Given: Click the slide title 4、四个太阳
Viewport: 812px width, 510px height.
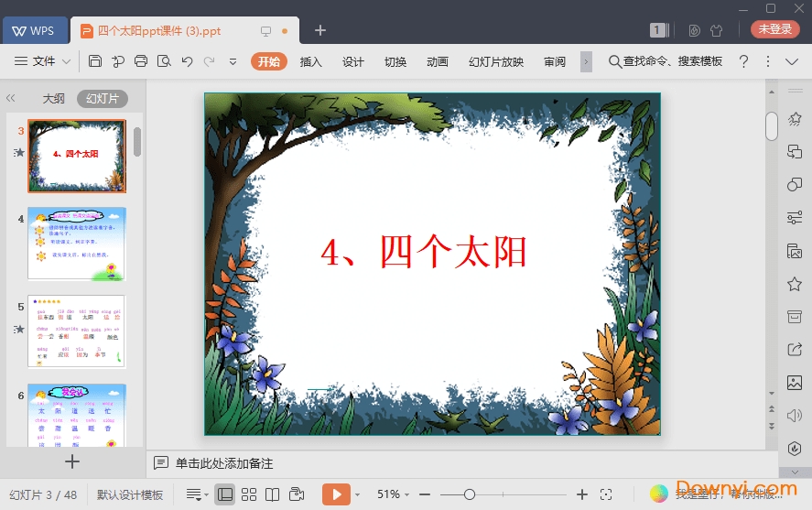Looking at the screenshot, I should 424,252.
